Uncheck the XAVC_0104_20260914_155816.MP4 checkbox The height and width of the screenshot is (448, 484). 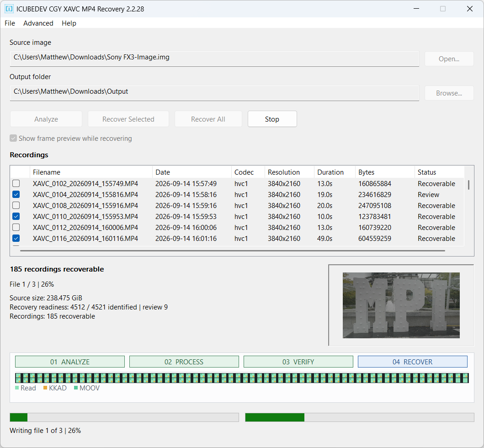pos(16,194)
